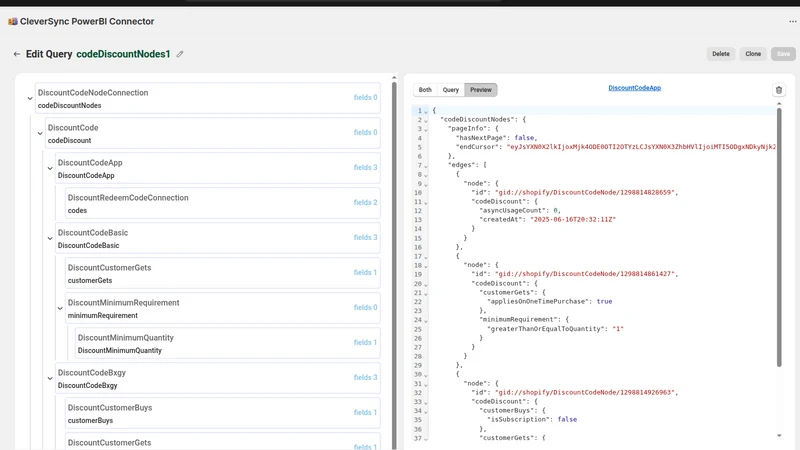Click the CleverSync PowerBI Connector app icon
Image resolution: width=800 pixels, height=450 pixels.
[x=13, y=21]
